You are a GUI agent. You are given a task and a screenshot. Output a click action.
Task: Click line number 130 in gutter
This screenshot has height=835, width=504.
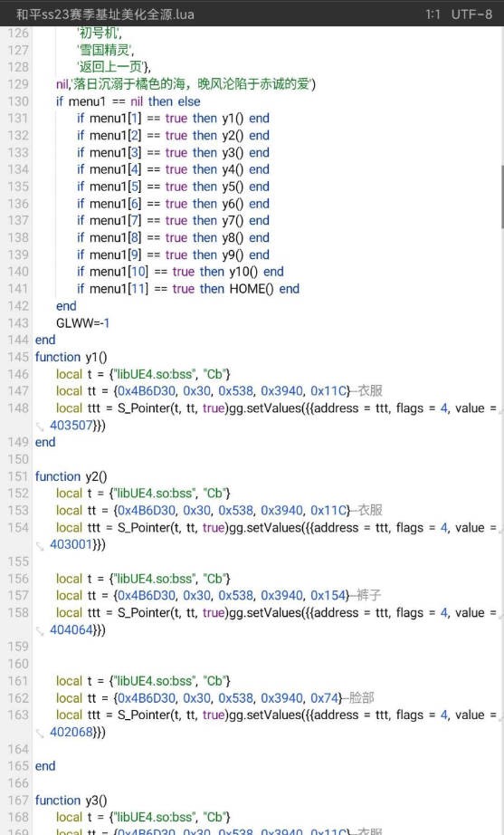point(18,101)
